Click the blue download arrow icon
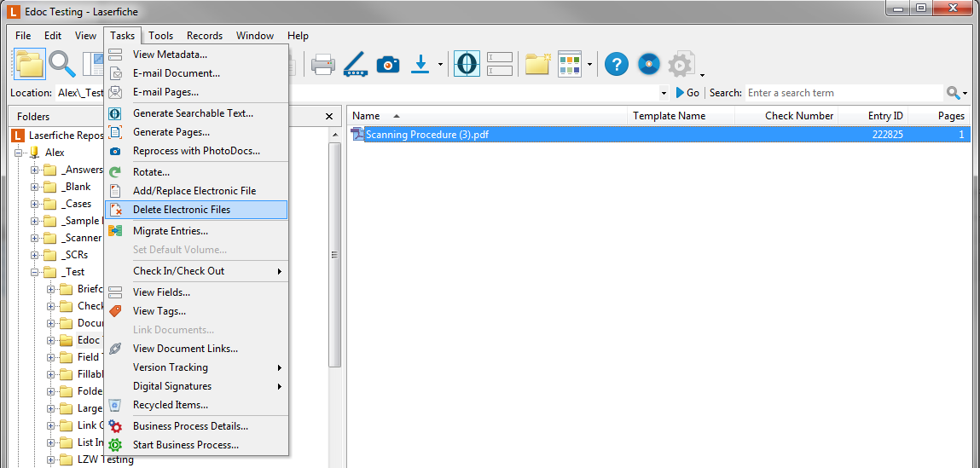The height and width of the screenshot is (468, 980). pyautogui.click(x=420, y=64)
